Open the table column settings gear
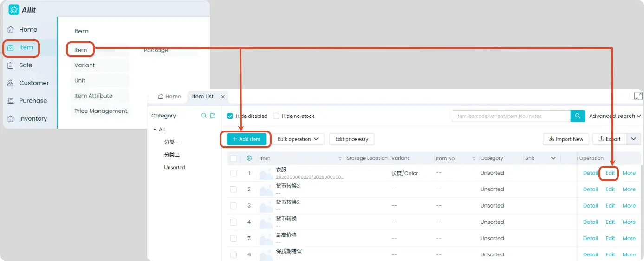 click(x=249, y=158)
